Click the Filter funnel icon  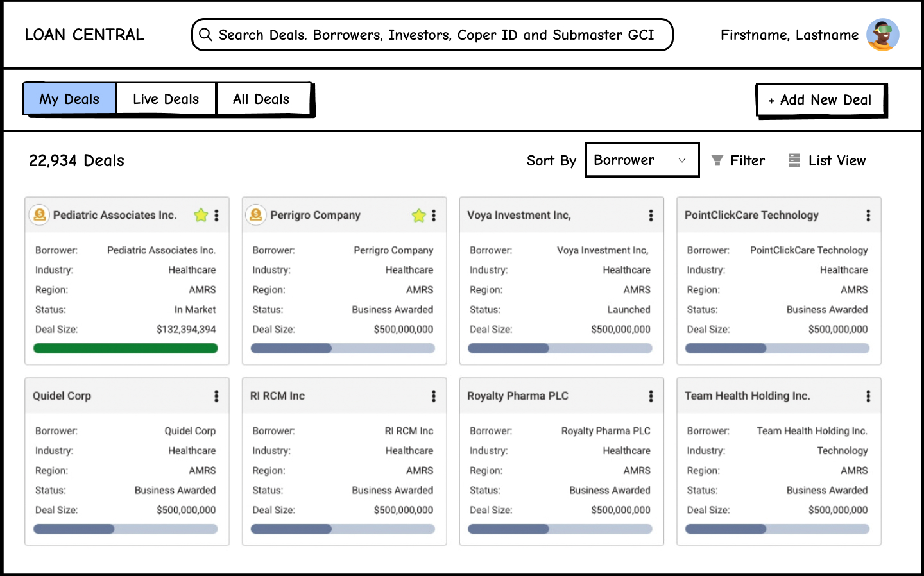click(x=717, y=160)
